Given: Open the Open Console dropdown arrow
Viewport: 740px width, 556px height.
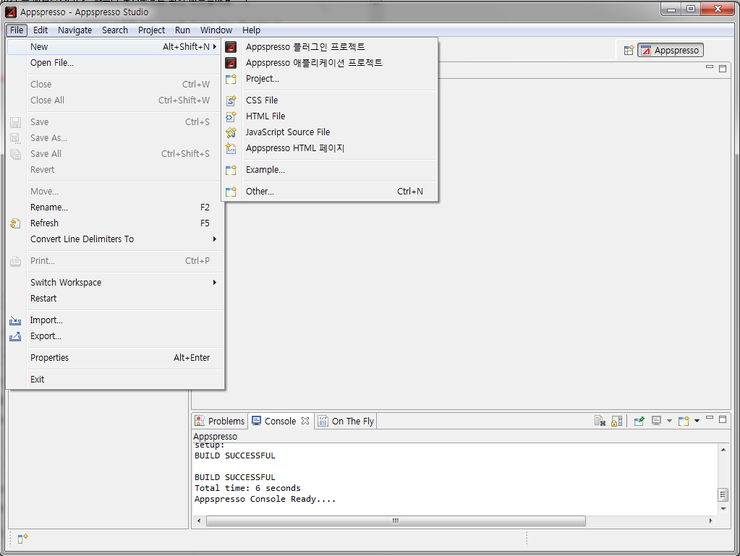Looking at the screenshot, I should (x=697, y=421).
